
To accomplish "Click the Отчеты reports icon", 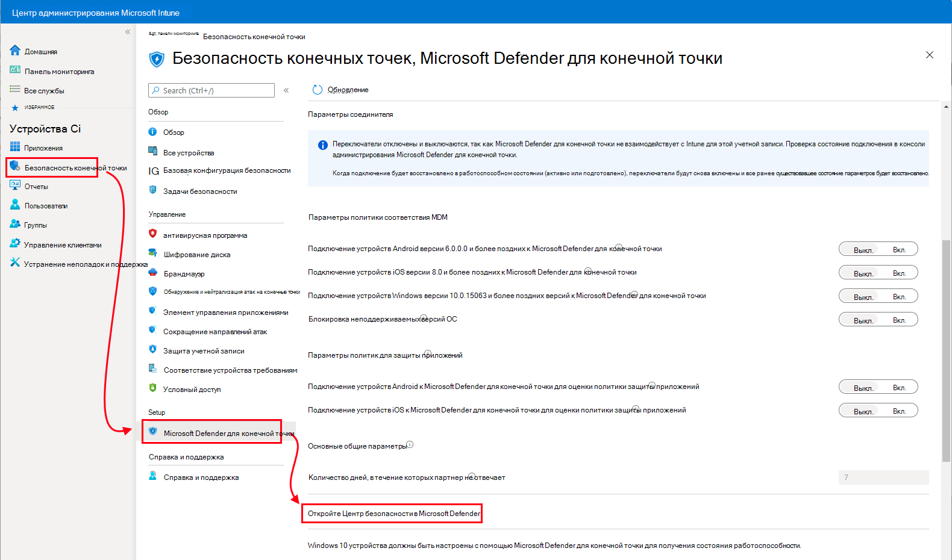I will 15,185.
